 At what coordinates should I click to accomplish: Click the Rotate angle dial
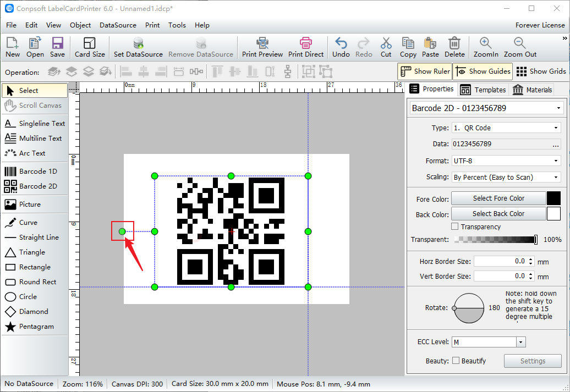(x=469, y=308)
